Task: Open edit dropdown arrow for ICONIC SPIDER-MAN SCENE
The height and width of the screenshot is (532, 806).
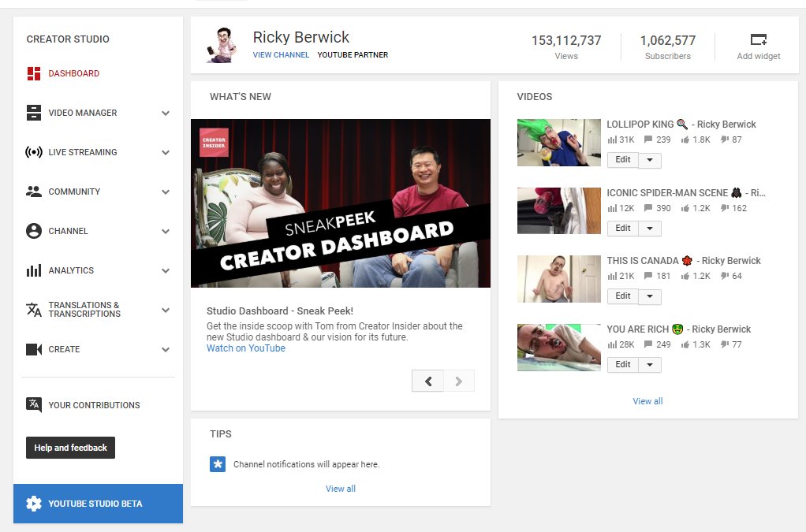Action: (650, 229)
